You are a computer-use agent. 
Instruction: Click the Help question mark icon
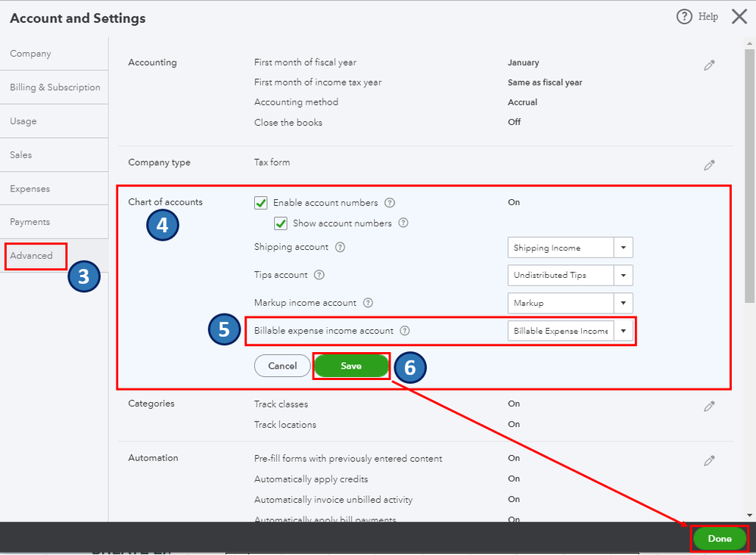pyautogui.click(x=684, y=17)
